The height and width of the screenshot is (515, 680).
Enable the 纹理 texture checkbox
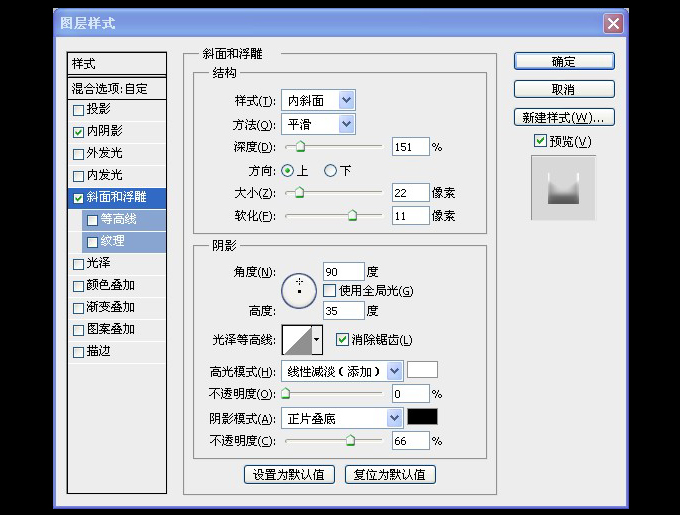pos(92,242)
